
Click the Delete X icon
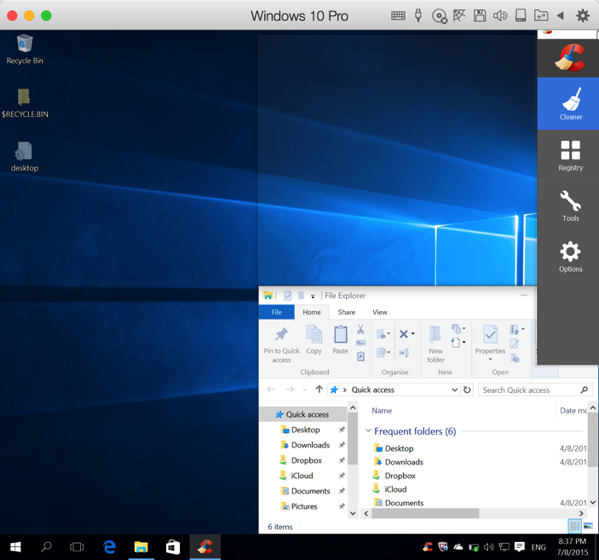pos(403,334)
